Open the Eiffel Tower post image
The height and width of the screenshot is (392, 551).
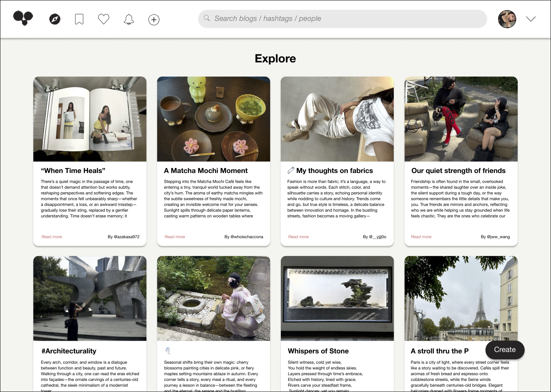[x=461, y=298]
